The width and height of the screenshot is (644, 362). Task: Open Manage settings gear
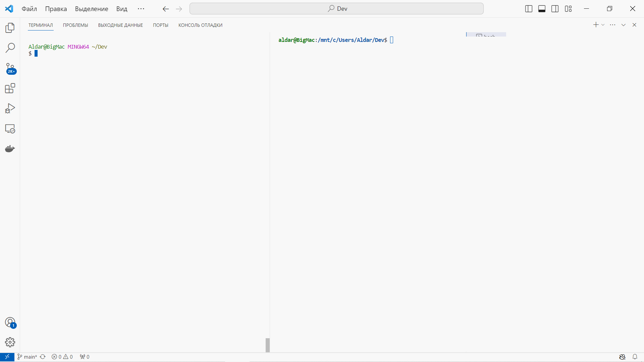pos(10,342)
